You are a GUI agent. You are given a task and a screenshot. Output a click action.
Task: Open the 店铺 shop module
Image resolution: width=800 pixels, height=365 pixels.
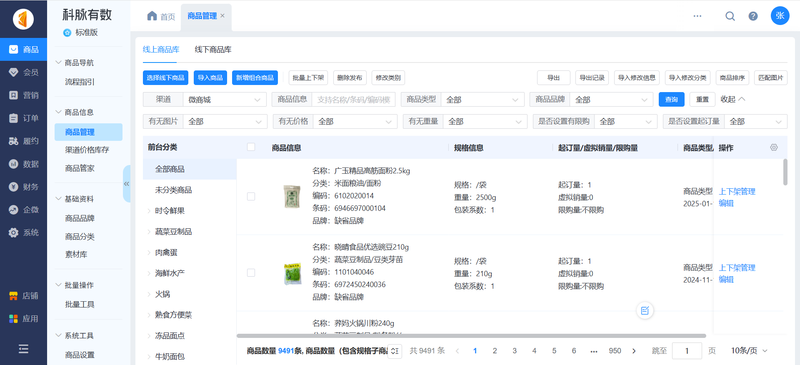(23, 296)
